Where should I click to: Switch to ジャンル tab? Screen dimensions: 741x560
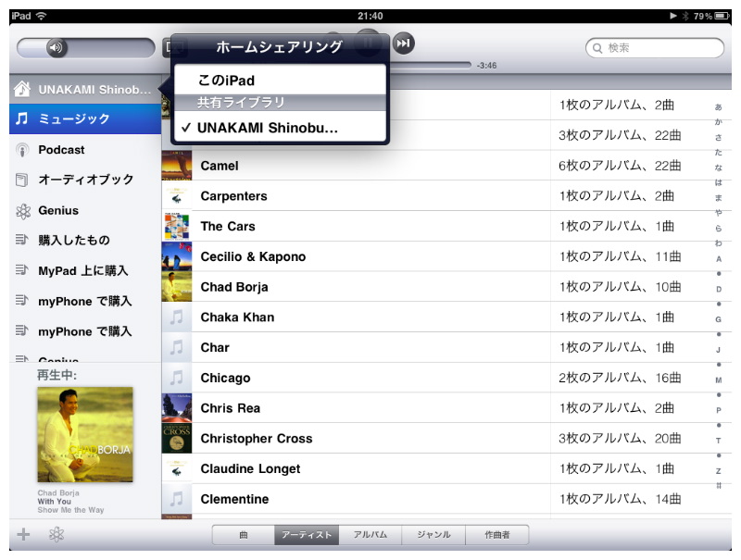[433, 534]
